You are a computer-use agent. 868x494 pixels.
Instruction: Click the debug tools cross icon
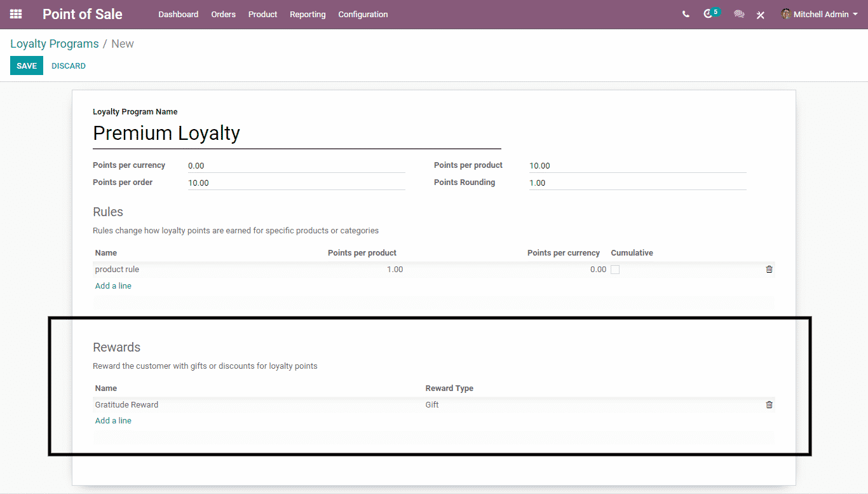(x=761, y=15)
